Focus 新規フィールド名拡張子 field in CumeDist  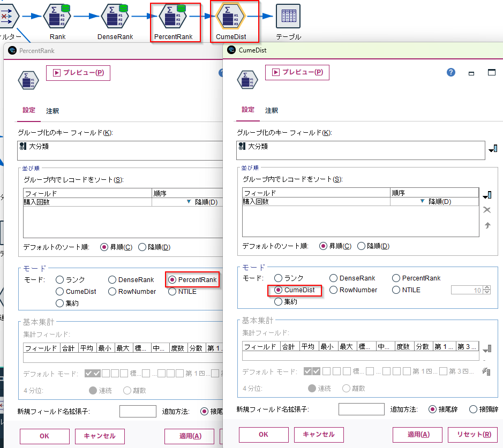(x=361, y=409)
